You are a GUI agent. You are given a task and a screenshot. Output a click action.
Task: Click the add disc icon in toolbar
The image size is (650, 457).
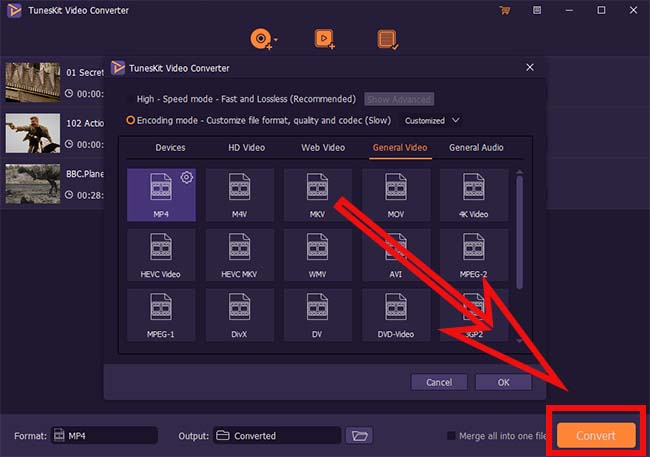coord(261,39)
